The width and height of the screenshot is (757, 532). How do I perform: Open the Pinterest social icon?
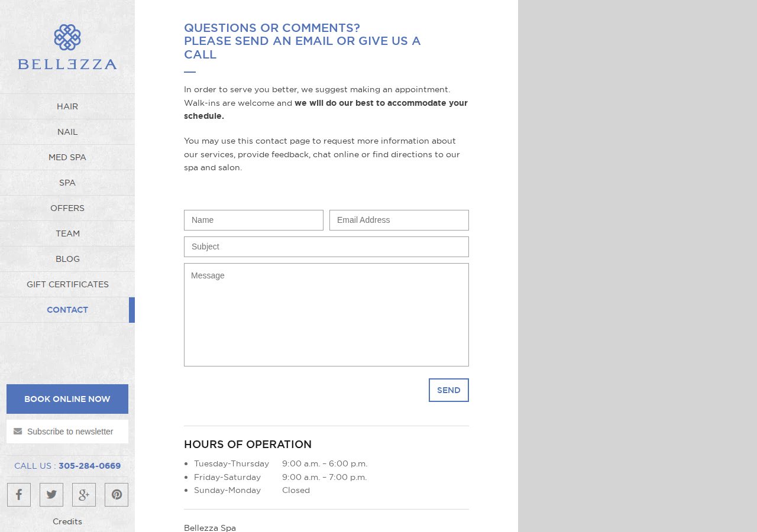pyautogui.click(x=117, y=495)
